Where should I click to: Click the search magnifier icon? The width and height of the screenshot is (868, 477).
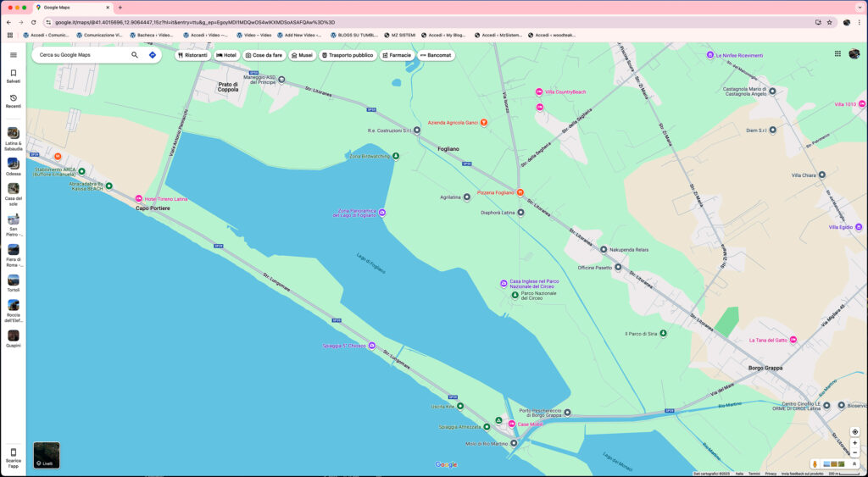tap(135, 55)
